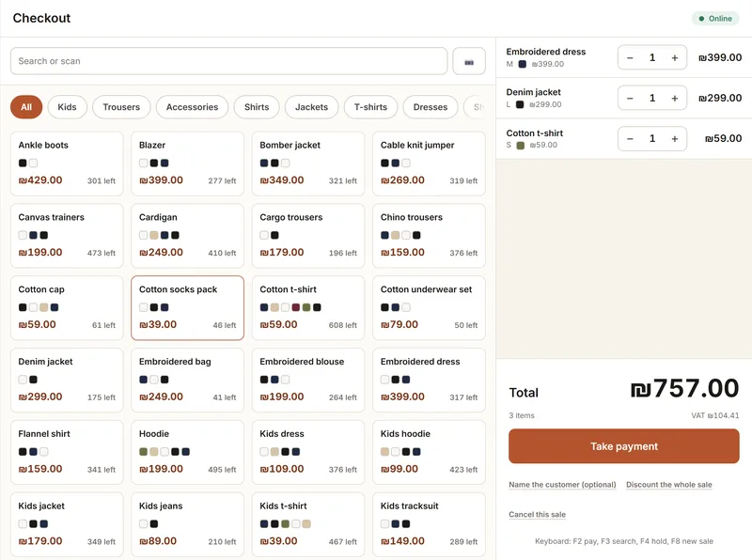Click the Denim jacket cart line name
Viewport: 752px width, 560px height.
pos(533,92)
